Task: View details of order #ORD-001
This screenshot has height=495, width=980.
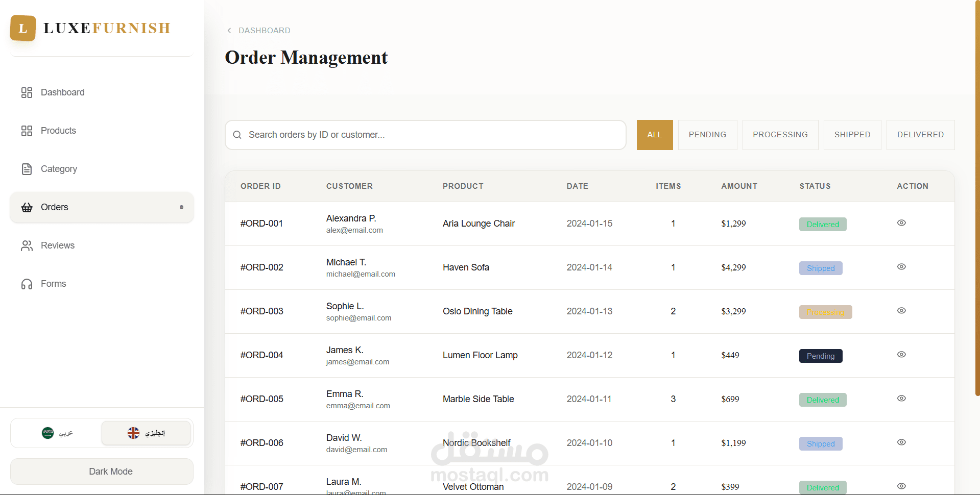Action: tap(901, 223)
